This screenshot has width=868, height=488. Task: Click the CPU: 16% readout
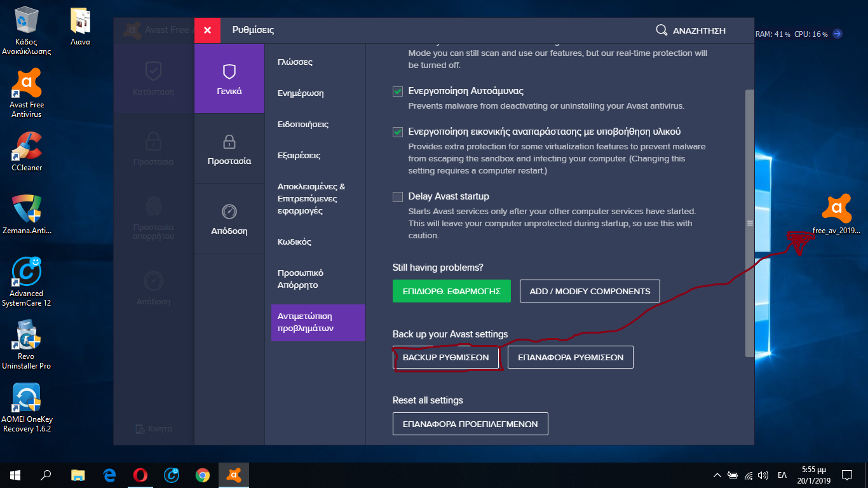(x=811, y=34)
